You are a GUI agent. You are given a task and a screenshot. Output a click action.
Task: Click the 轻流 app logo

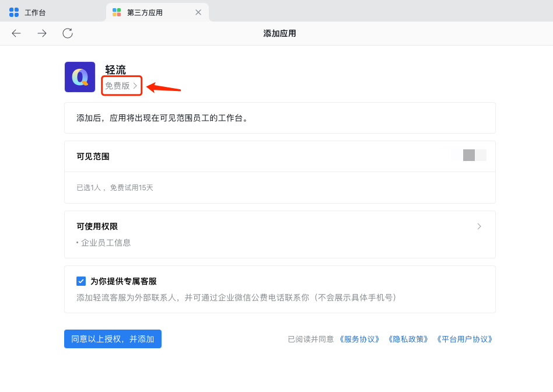point(80,77)
